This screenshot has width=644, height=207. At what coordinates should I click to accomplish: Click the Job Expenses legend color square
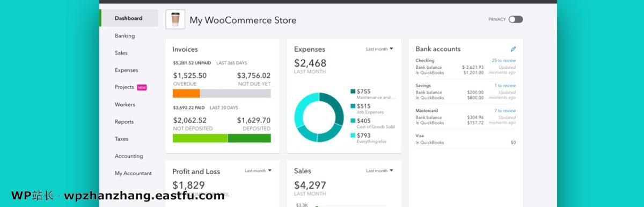353,106
